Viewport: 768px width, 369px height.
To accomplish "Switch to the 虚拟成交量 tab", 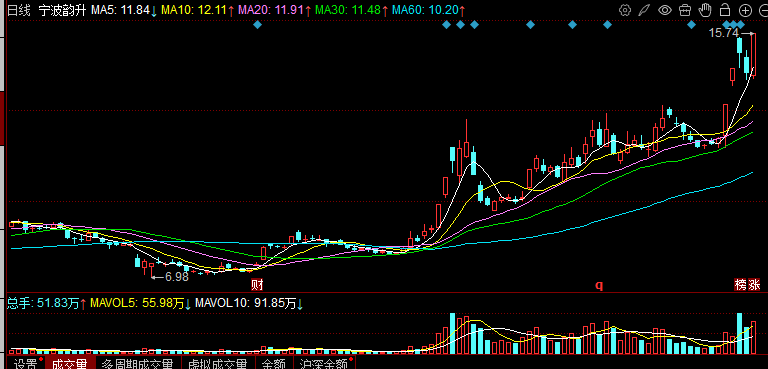I will click(x=218, y=363).
